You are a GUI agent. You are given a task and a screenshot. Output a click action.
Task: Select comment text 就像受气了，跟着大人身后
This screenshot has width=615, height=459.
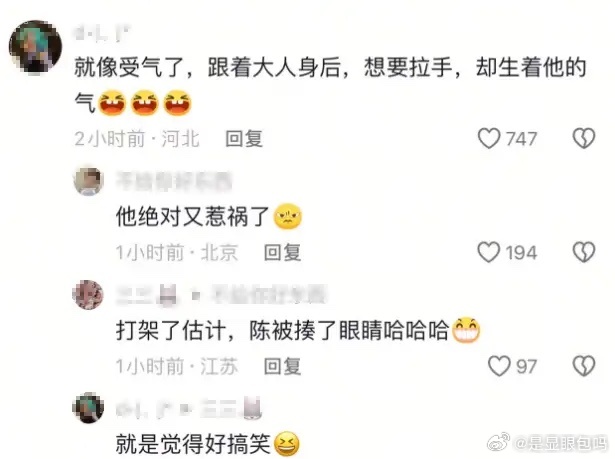click(x=207, y=67)
